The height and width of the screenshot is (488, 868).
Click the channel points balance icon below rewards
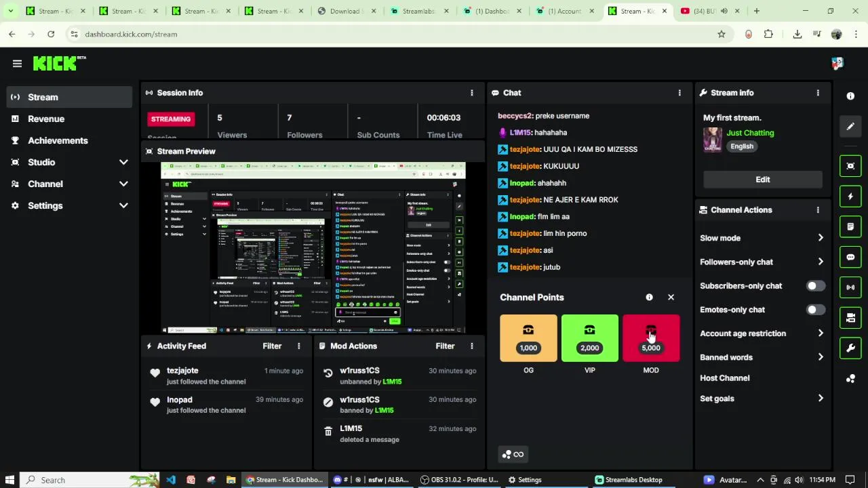(512, 454)
